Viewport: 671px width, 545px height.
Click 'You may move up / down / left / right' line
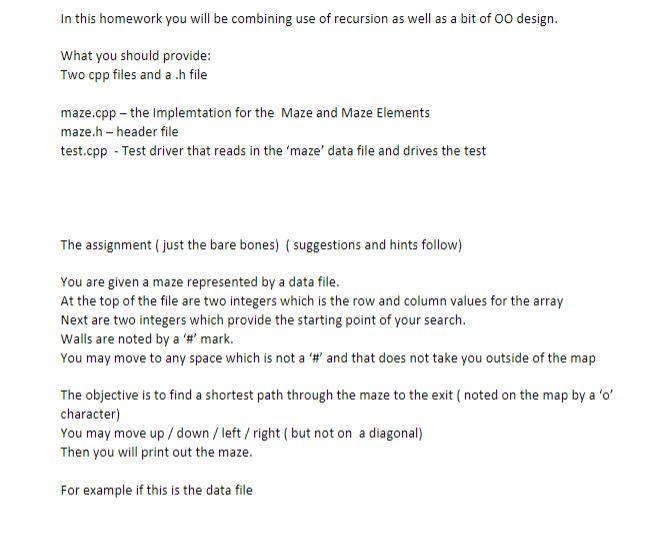(241, 433)
